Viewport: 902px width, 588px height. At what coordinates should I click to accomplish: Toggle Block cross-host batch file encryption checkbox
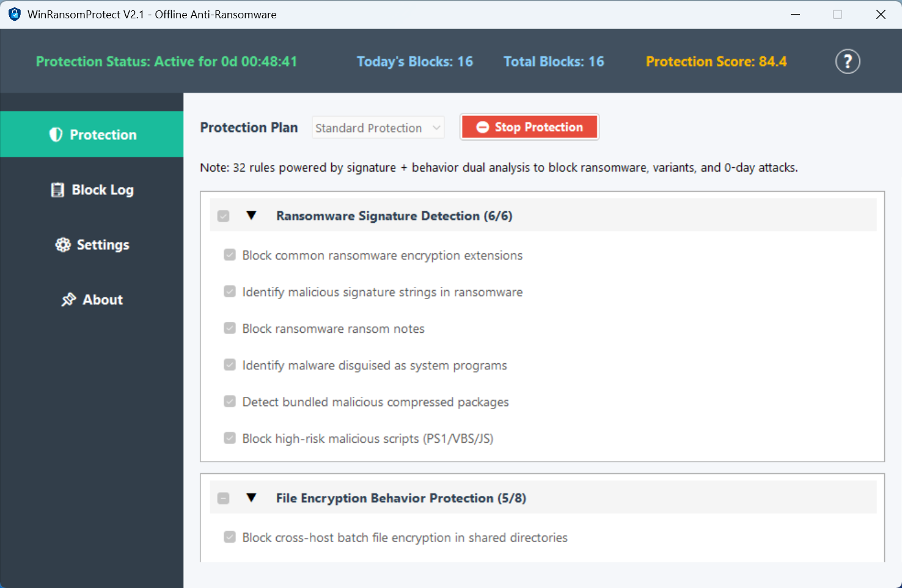pyautogui.click(x=230, y=537)
